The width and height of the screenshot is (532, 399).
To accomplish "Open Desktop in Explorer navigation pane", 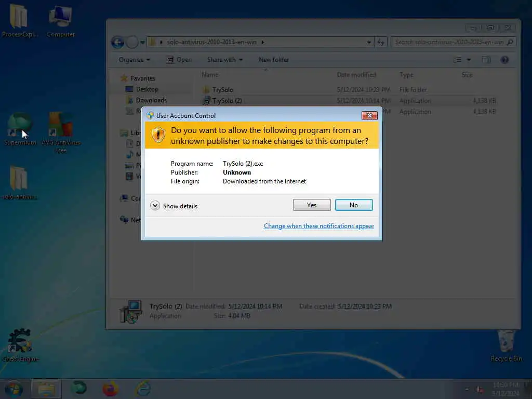I will click(147, 89).
